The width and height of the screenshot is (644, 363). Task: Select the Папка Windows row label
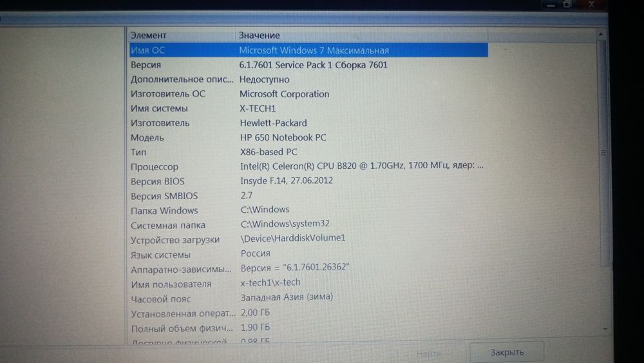pos(164,210)
